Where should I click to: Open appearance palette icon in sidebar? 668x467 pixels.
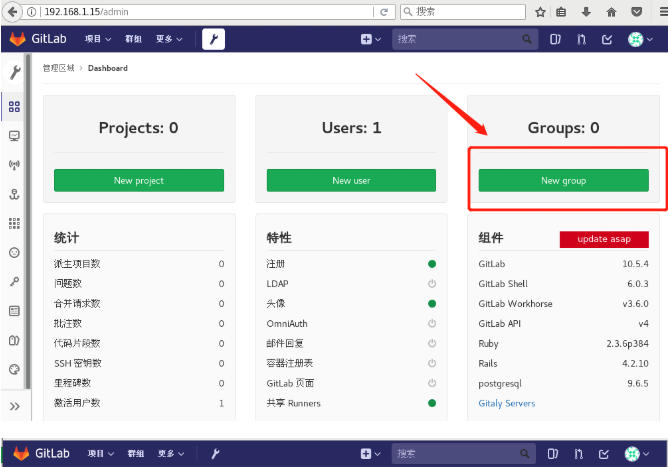pos(14,369)
